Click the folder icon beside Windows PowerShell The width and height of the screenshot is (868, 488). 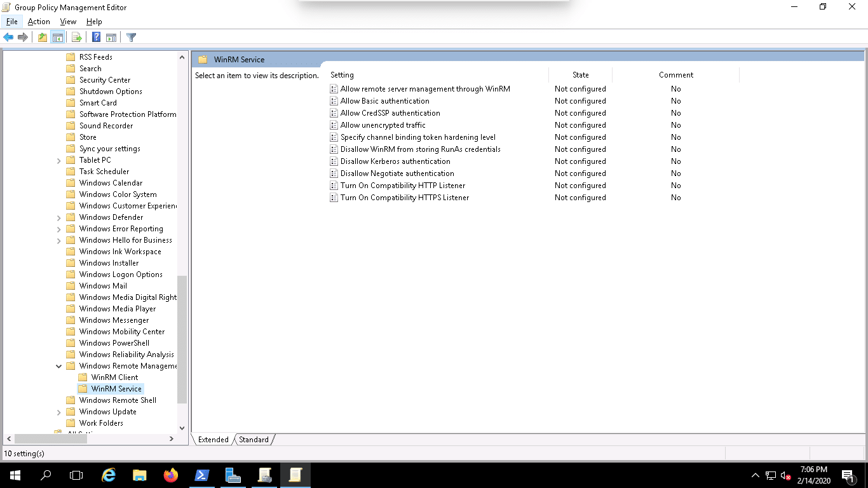click(x=71, y=343)
